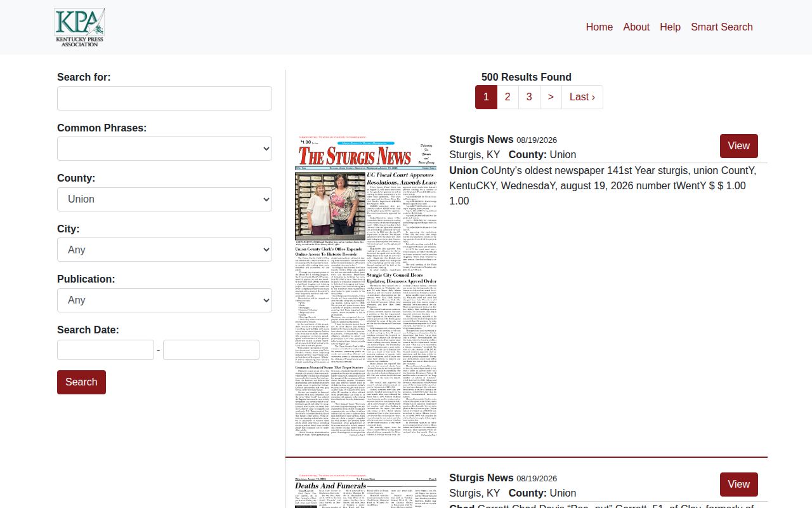812x508 pixels.
Task: Focus the 'Search for' text field
Action: [x=164, y=98]
